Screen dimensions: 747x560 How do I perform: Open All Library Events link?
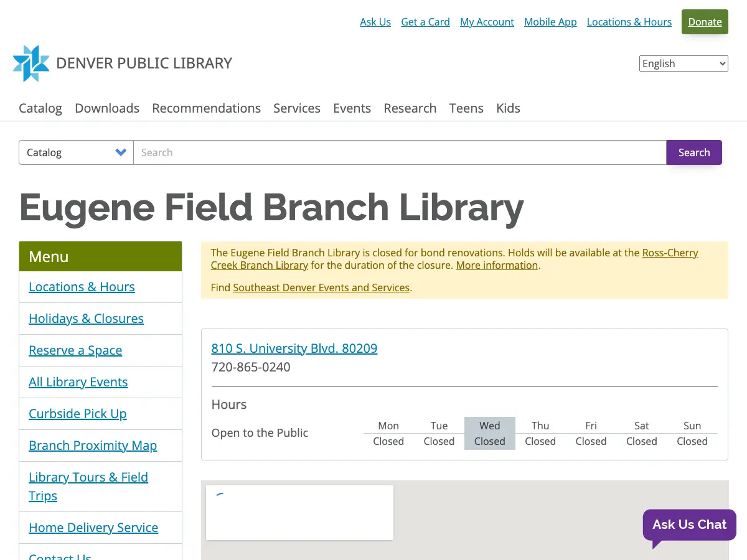(78, 382)
